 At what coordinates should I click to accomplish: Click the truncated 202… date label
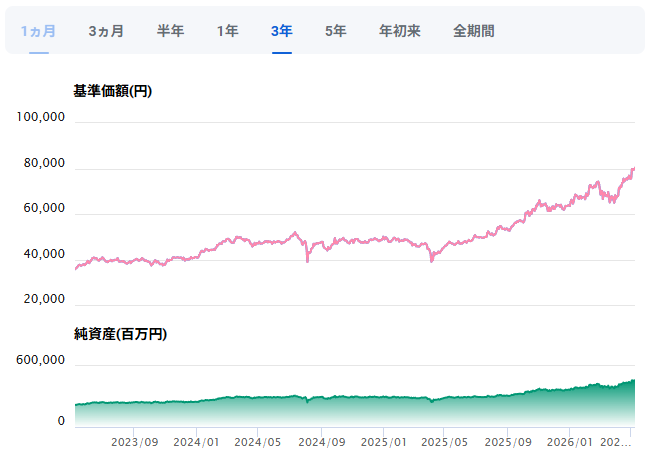(x=616, y=442)
